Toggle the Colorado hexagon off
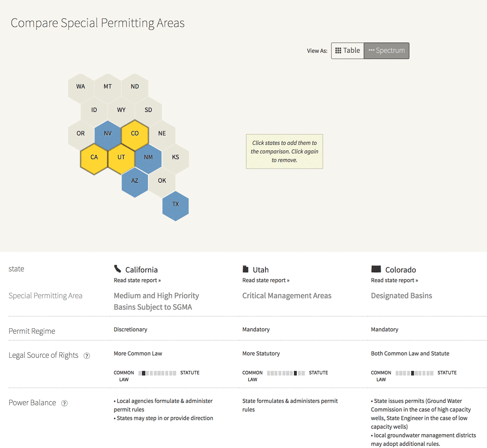The height and width of the screenshot is (448, 487). 135,134
